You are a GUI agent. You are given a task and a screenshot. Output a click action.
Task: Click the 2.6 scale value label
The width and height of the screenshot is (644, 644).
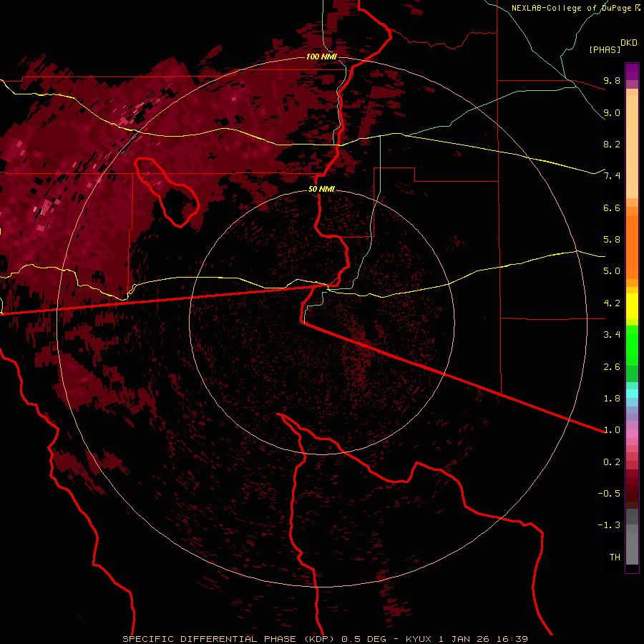click(x=612, y=367)
